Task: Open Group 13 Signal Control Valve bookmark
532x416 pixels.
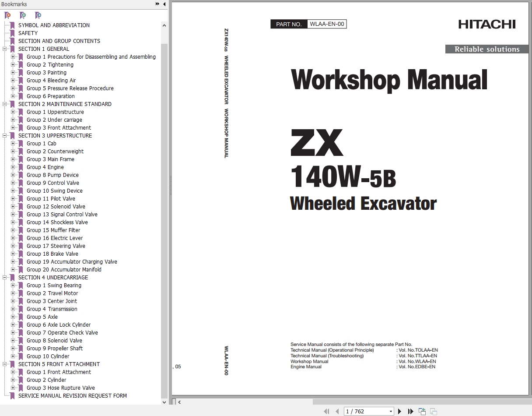Action: 62,215
